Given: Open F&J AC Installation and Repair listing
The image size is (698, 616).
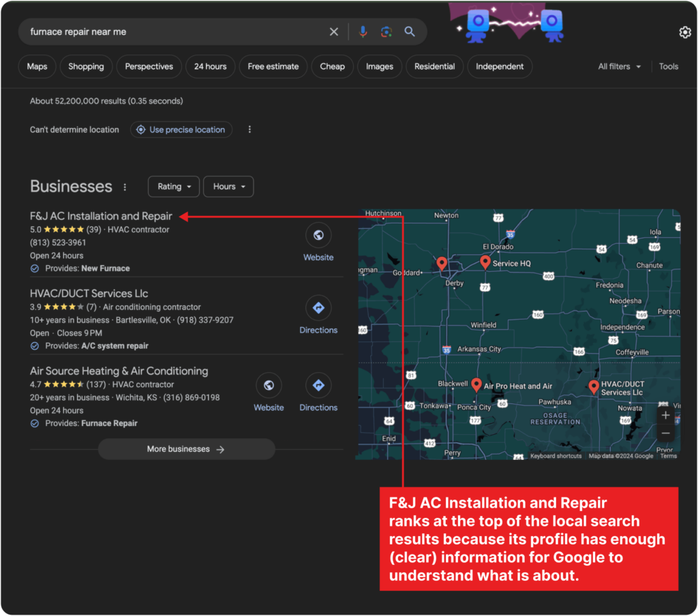Looking at the screenshot, I should tap(101, 216).
